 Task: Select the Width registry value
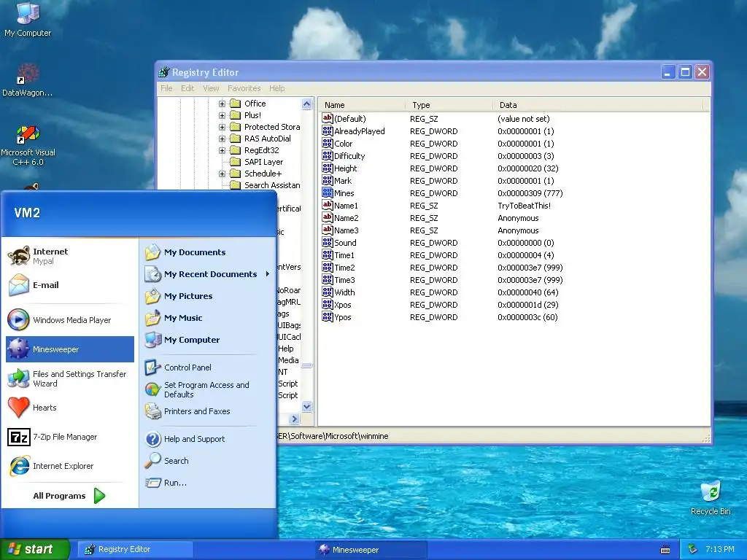[x=344, y=292]
